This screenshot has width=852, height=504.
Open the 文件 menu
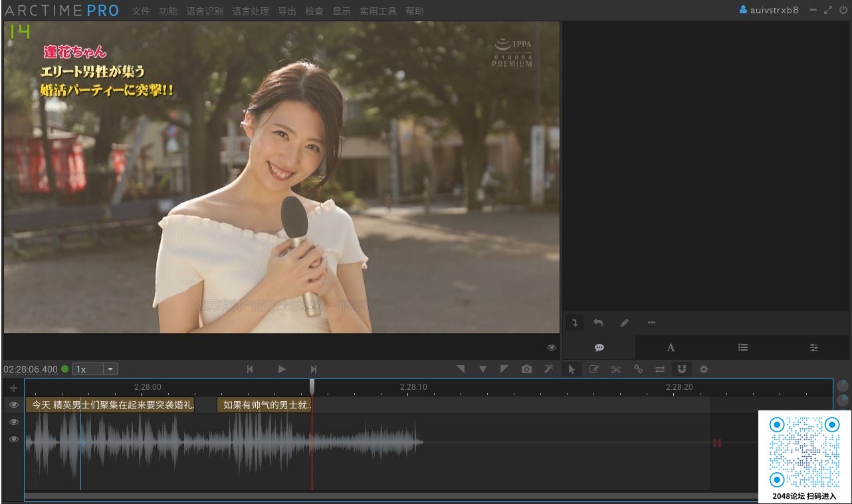click(141, 11)
